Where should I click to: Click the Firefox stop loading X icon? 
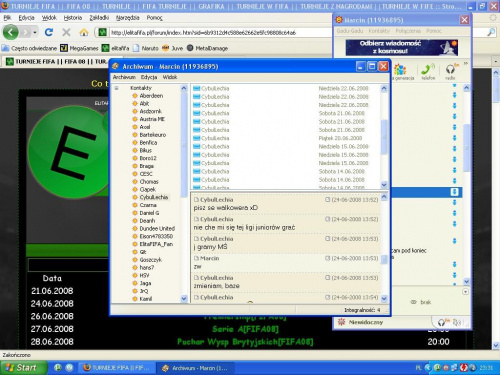pyautogui.click(x=66, y=32)
